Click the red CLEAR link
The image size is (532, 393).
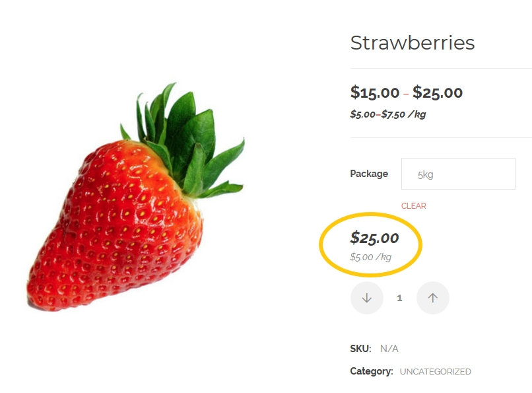click(x=414, y=205)
